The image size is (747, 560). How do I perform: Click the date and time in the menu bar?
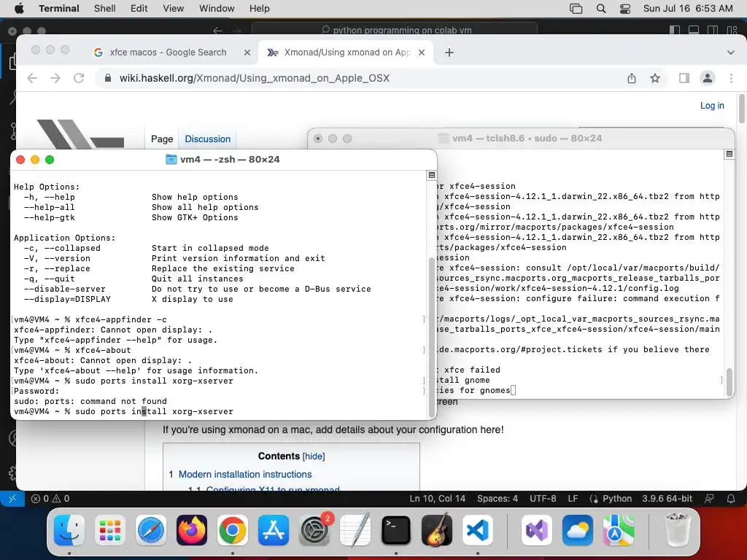pyautogui.click(x=688, y=8)
